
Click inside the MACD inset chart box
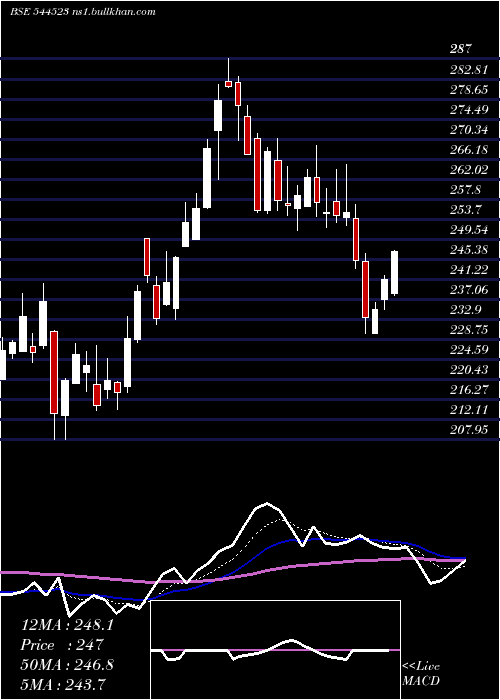pyautogui.click(x=275, y=650)
